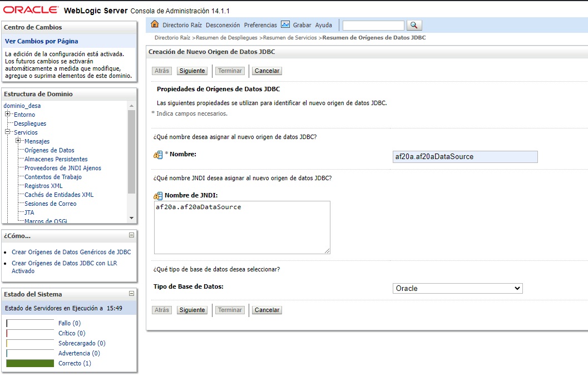Open Crear Orígenes de Datos JDBC con LLR Activado
Image resolution: width=588 pixels, height=376 pixels.
coord(64,267)
